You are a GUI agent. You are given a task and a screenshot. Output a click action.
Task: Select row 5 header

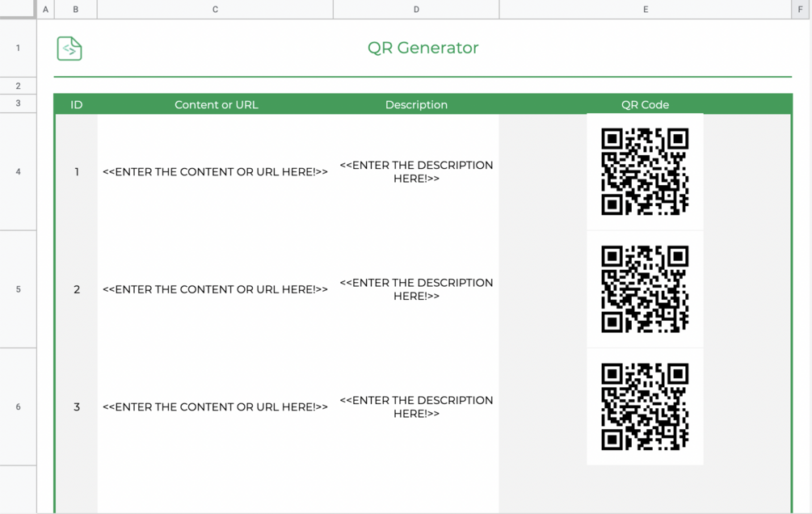18,289
